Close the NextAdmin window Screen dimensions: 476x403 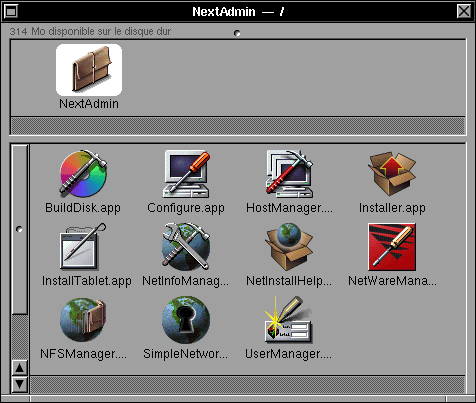464,12
